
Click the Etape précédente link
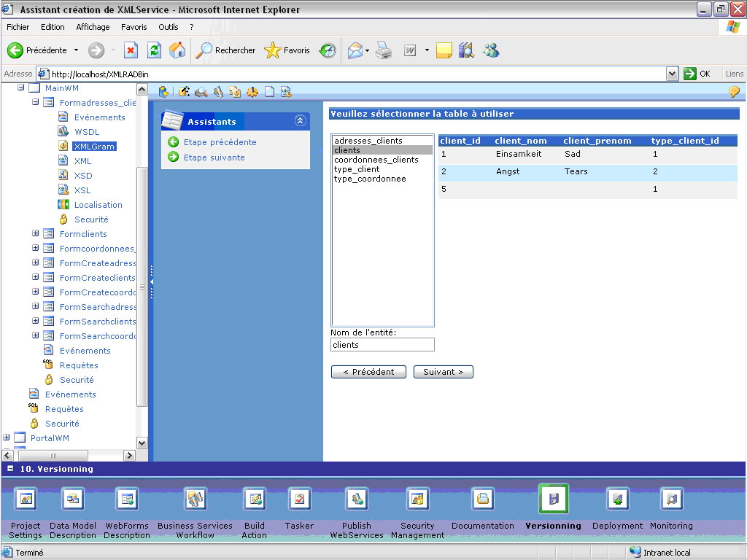(x=220, y=142)
